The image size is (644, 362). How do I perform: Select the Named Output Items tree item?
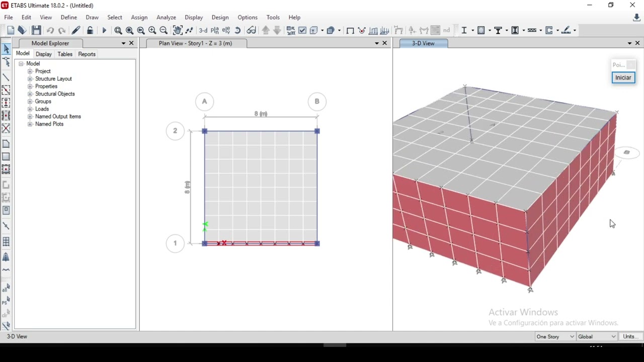58,117
